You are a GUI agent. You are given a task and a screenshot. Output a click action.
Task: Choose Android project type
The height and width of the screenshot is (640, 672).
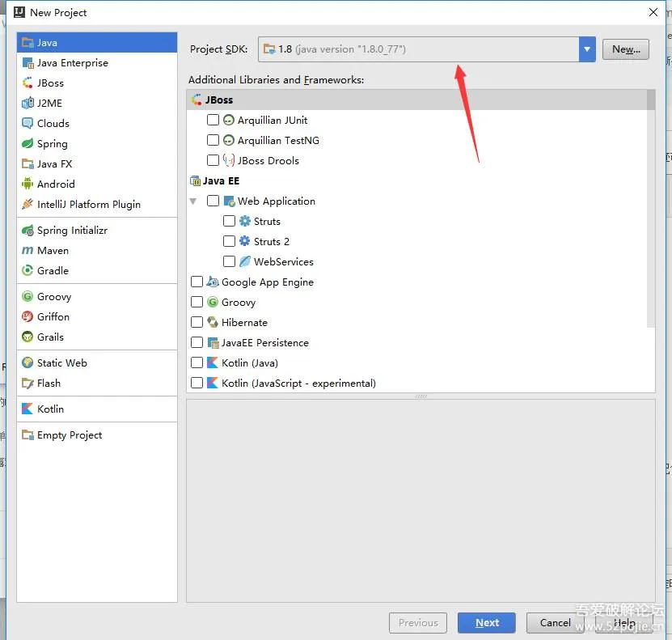(x=97, y=184)
